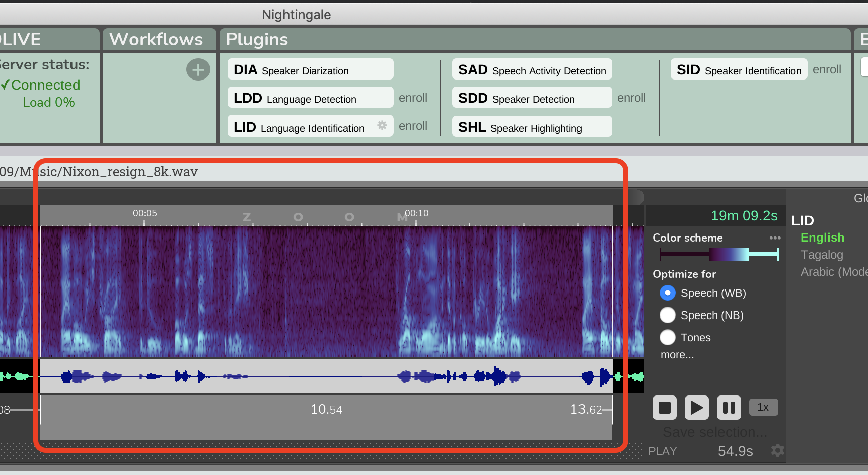Change playback speed with the 1x control

click(x=763, y=407)
